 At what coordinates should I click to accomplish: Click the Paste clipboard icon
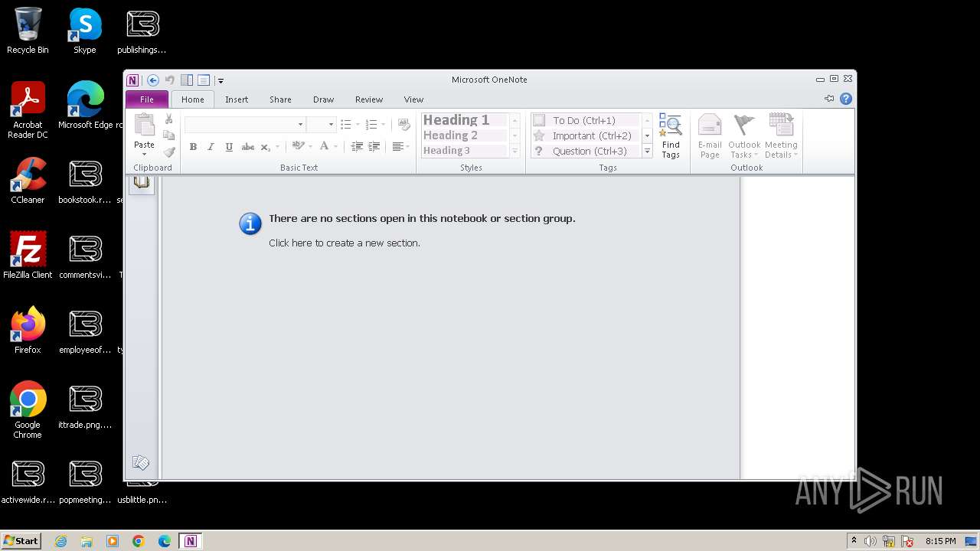coord(144,126)
